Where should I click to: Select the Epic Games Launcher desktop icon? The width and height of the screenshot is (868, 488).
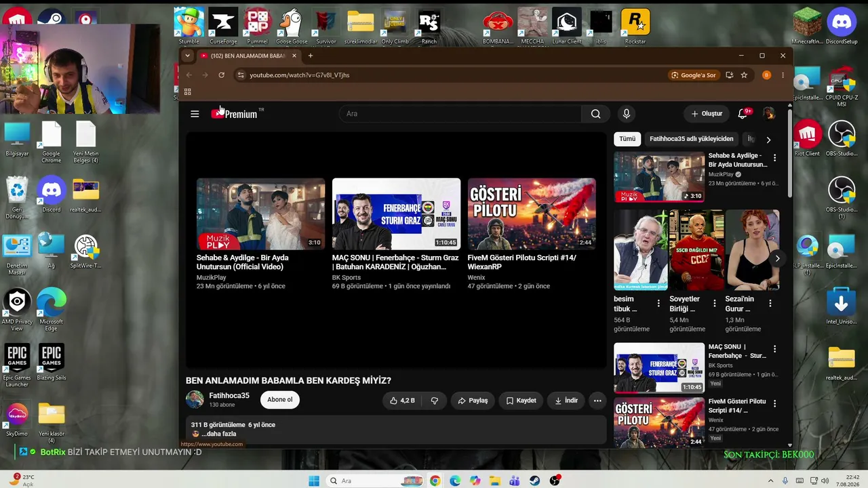click(17, 365)
